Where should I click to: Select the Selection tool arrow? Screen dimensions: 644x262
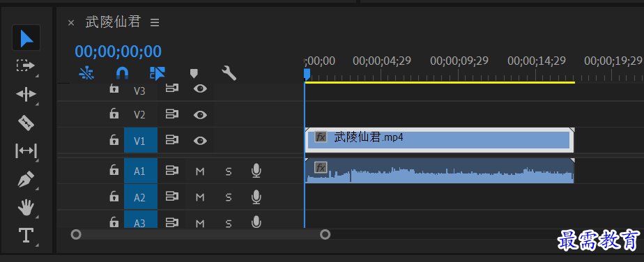point(26,38)
